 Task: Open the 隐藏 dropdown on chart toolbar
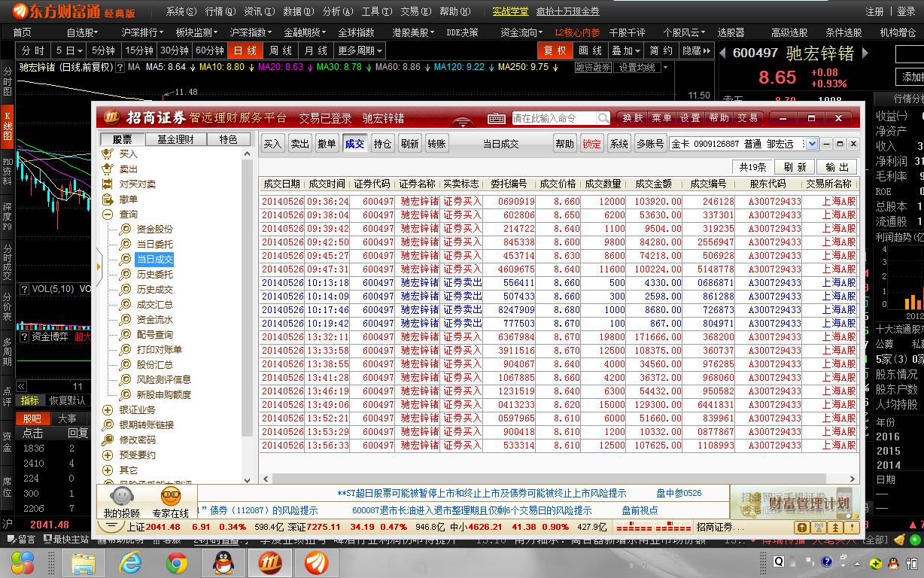pos(696,50)
